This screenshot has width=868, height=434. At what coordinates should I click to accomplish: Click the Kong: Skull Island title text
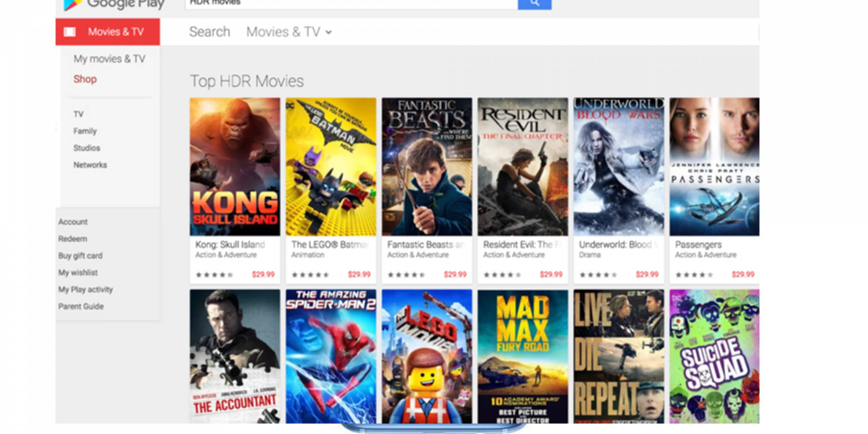tap(230, 244)
